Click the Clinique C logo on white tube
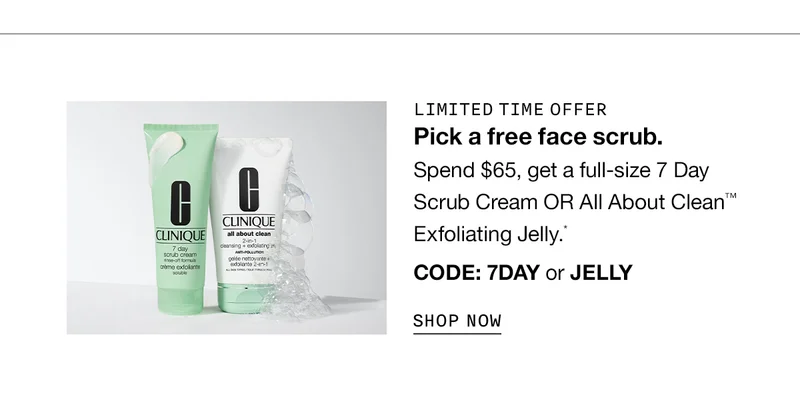 248,189
